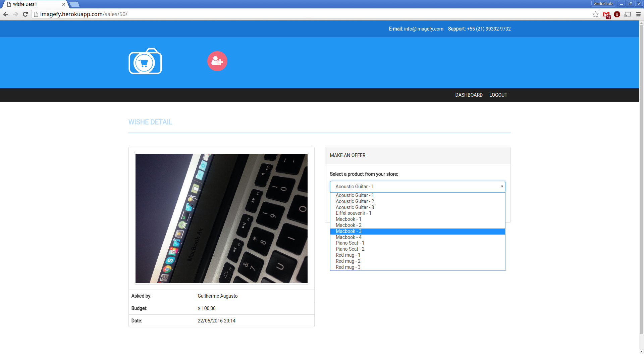This screenshot has height=354, width=644.
Task: Click the Logout nav link
Action: click(x=498, y=95)
